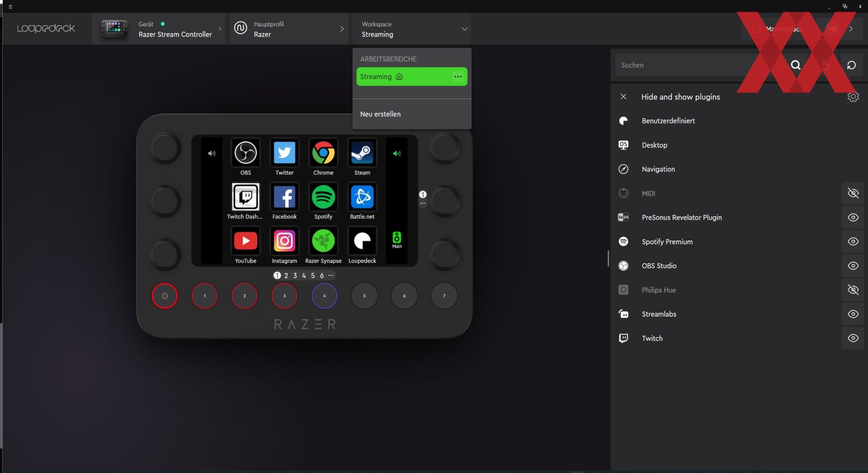Select the bottom left dial
Image resolution: width=868 pixels, height=473 pixels.
(165, 254)
